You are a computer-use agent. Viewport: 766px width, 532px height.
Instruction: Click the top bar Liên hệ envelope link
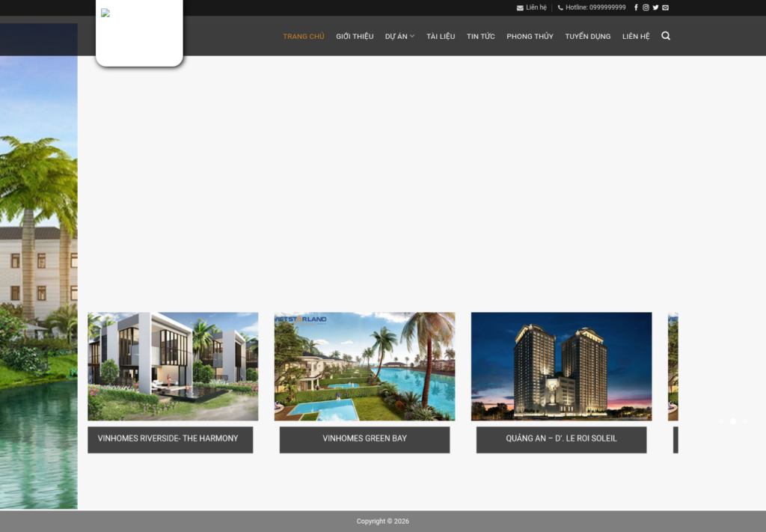click(x=532, y=7)
